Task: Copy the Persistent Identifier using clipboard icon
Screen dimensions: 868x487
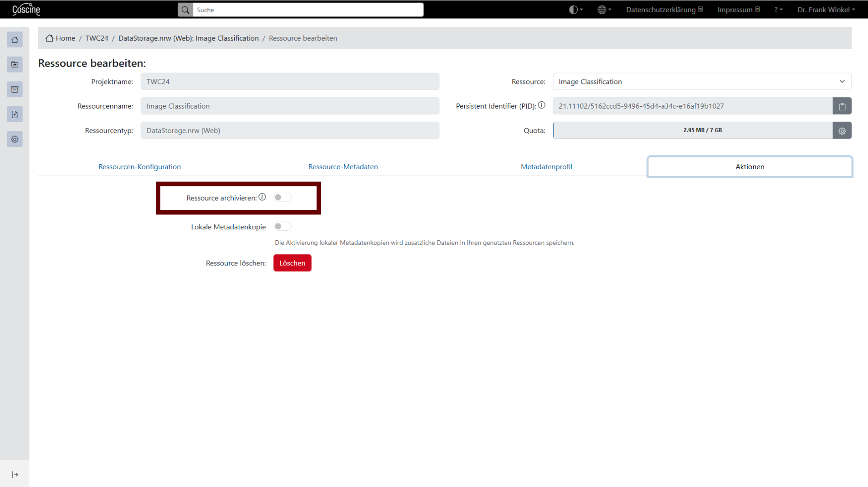Action: click(842, 106)
